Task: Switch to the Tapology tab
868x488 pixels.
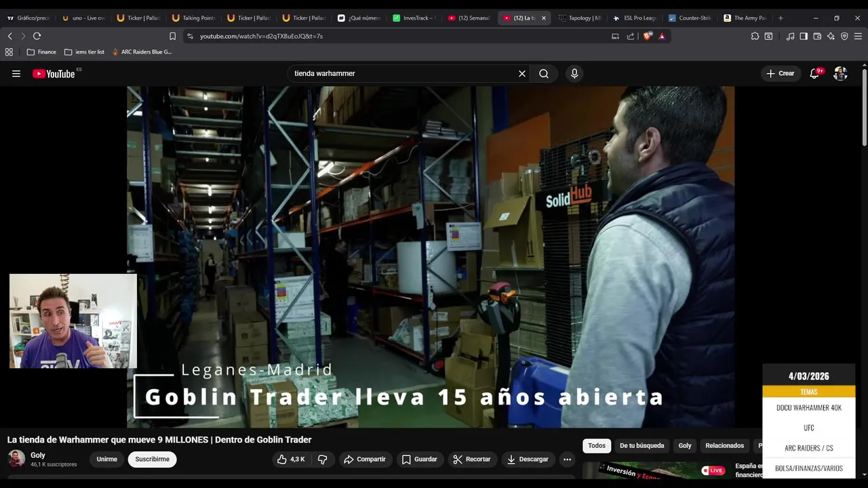Action: click(579, 18)
